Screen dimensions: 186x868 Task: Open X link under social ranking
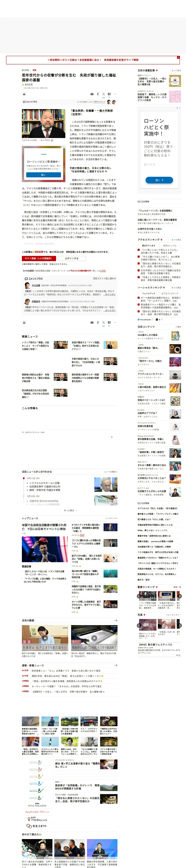click(159, 319)
